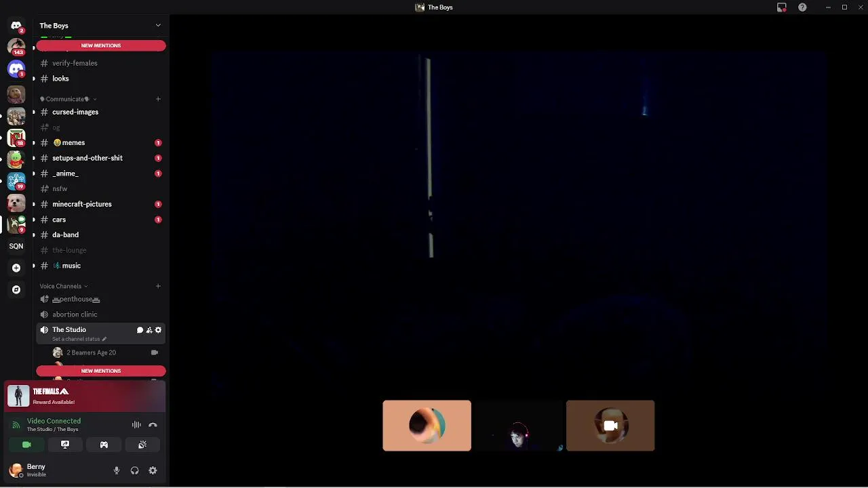The image size is (868, 488).
Task: Jump to upper New Mentions
Action: (x=101, y=45)
